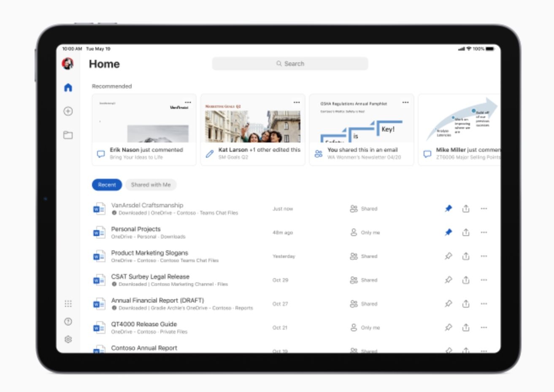Click the Word icon beside VanArsdel Craftsmanship

[99, 209]
